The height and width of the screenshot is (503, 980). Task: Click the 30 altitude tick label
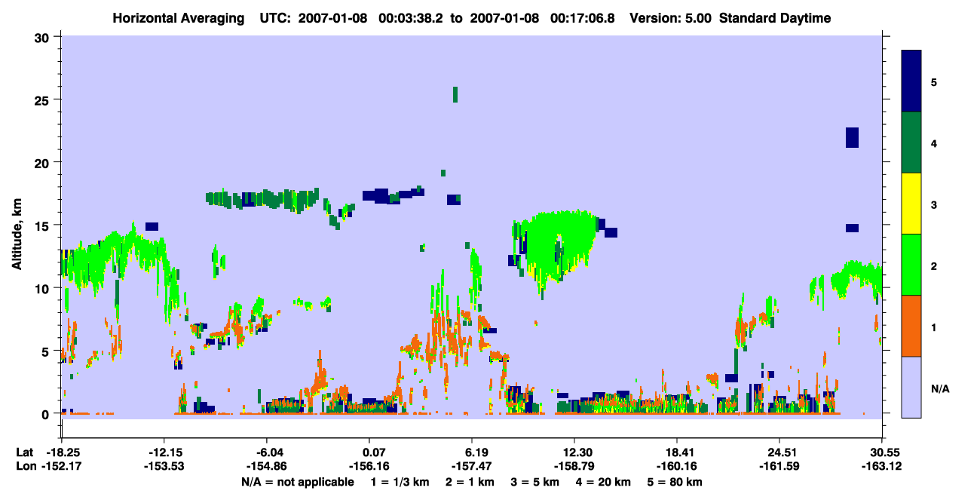point(44,37)
